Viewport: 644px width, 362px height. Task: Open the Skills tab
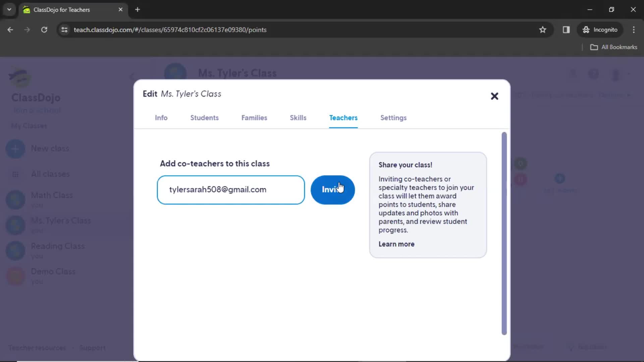coord(298,118)
